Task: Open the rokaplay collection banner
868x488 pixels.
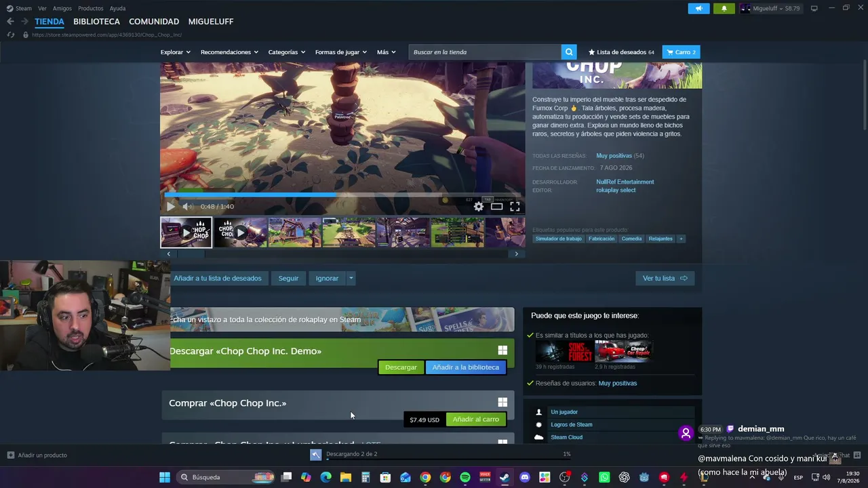Action: pyautogui.click(x=342, y=320)
